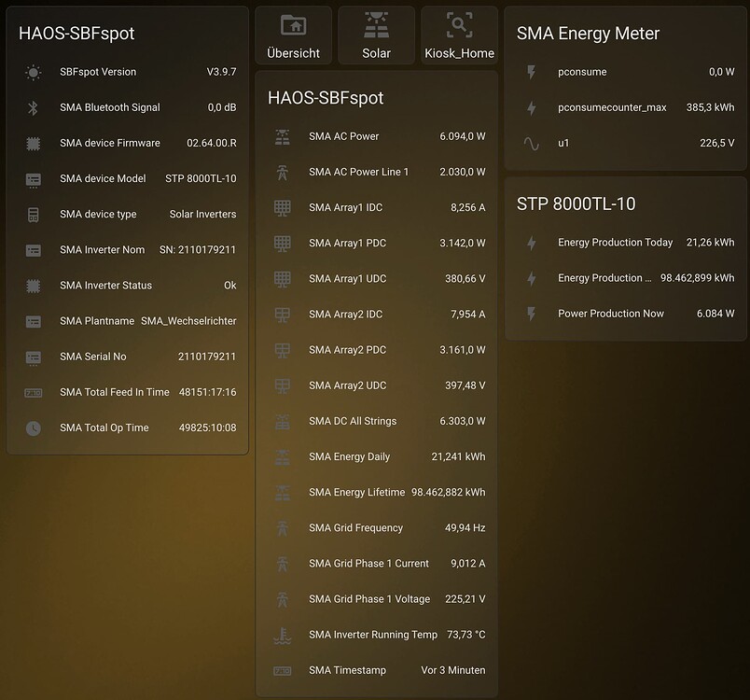Switch to the Übersicht view
750x700 pixels.
point(293,35)
